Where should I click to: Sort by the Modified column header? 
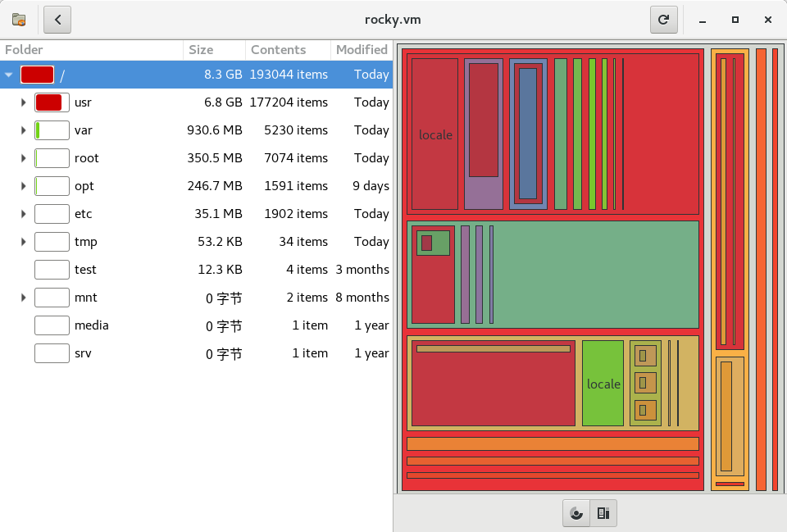click(362, 50)
